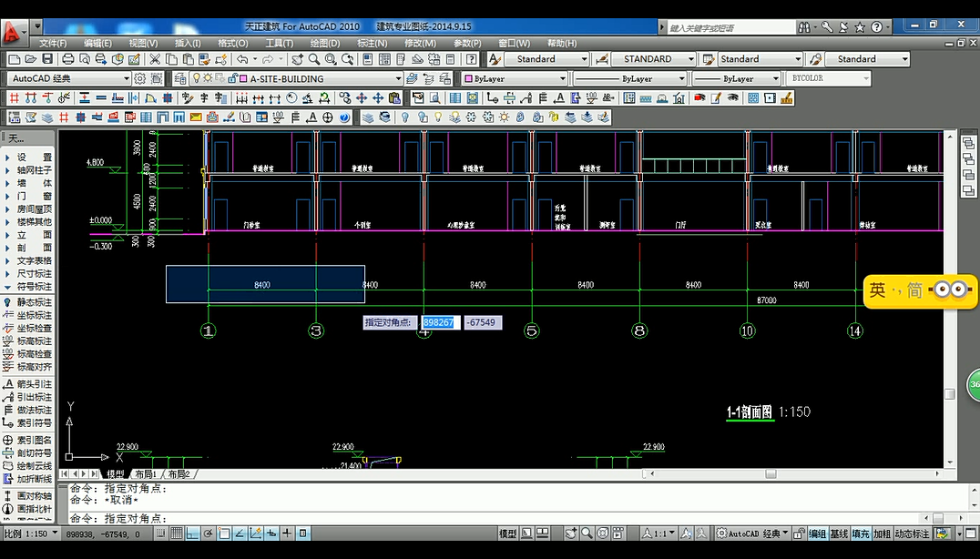Image resolution: width=980 pixels, height=559 pixels.
Task: Toggle the 填充 status bar button
Action: [x=861, y=534]
